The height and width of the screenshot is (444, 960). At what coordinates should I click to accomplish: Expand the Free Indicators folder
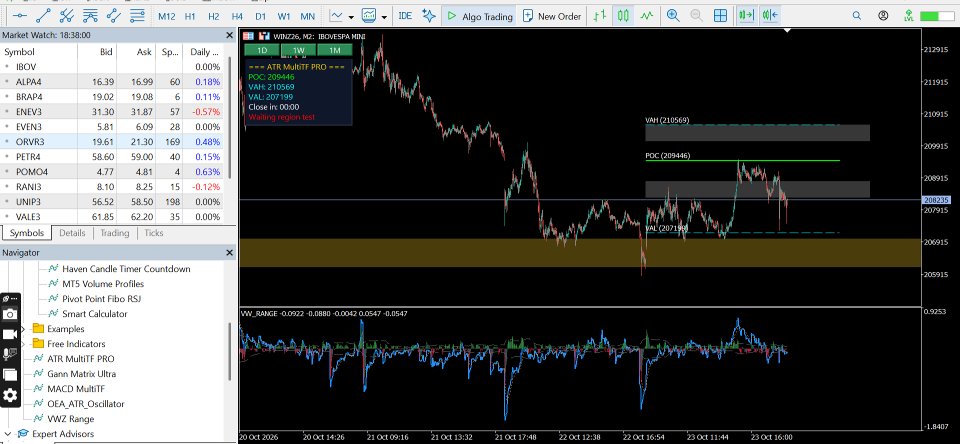[23, 344]
